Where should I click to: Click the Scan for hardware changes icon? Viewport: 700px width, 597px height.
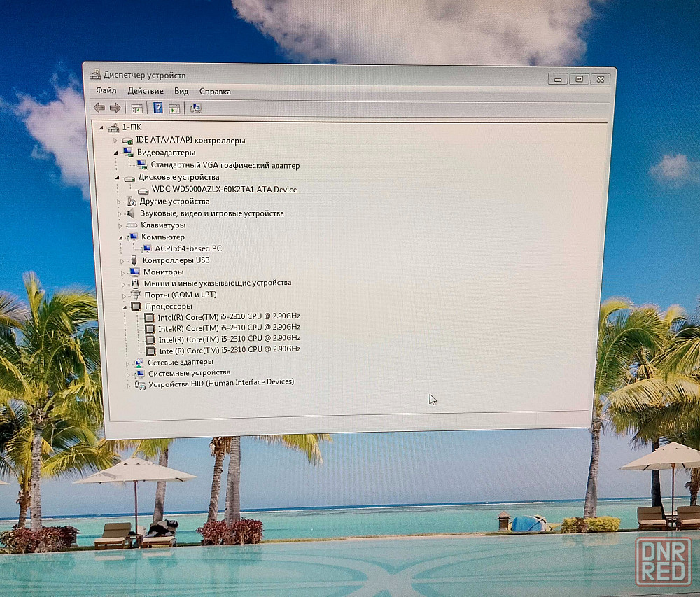[x=196, y=108]
